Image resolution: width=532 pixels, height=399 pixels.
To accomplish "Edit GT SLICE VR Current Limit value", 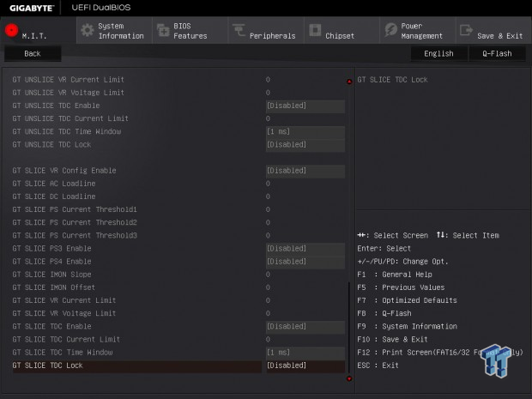I will [268, 300].
